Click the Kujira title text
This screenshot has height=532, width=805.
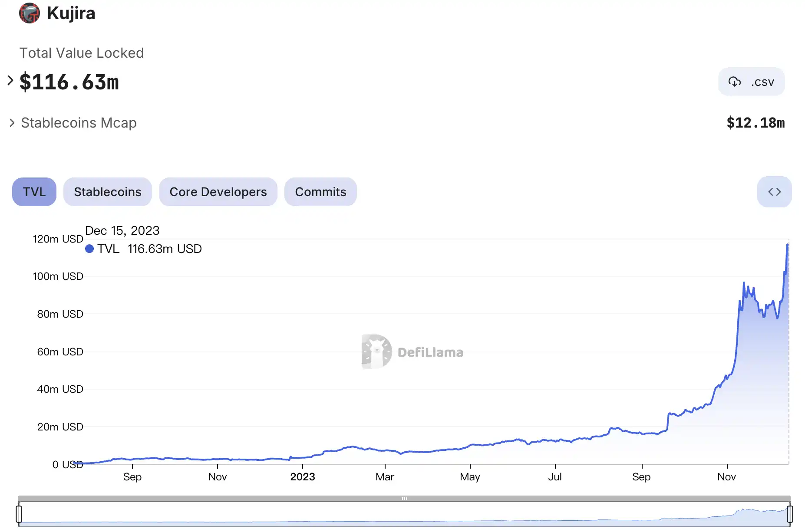click(x=71, y=13)
